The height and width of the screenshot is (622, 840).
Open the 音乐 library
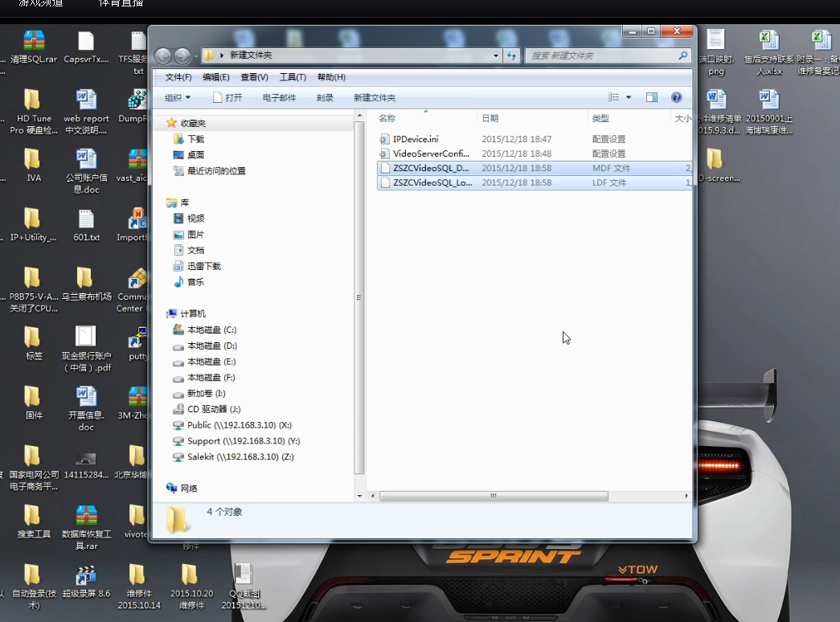[x=195, y=282]
